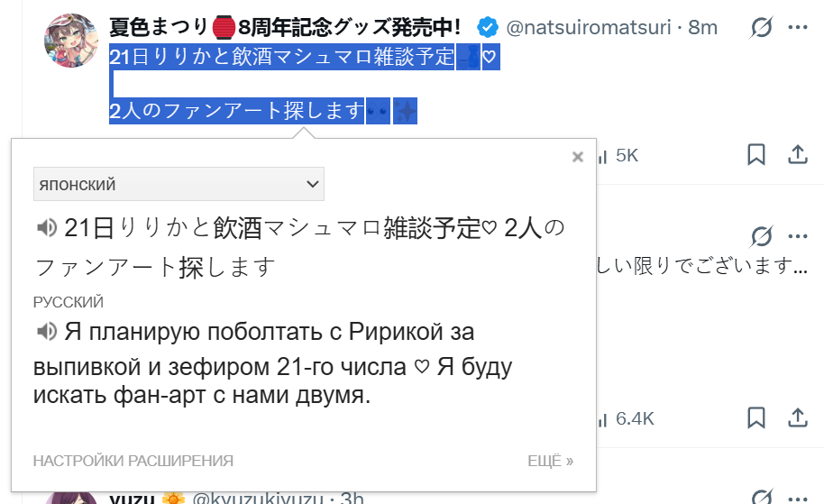Open the @kyuzukiyuzu profile handle
The width and height of the screenshot is (824, 504).
pyautogui.click(x=258, y=499)
